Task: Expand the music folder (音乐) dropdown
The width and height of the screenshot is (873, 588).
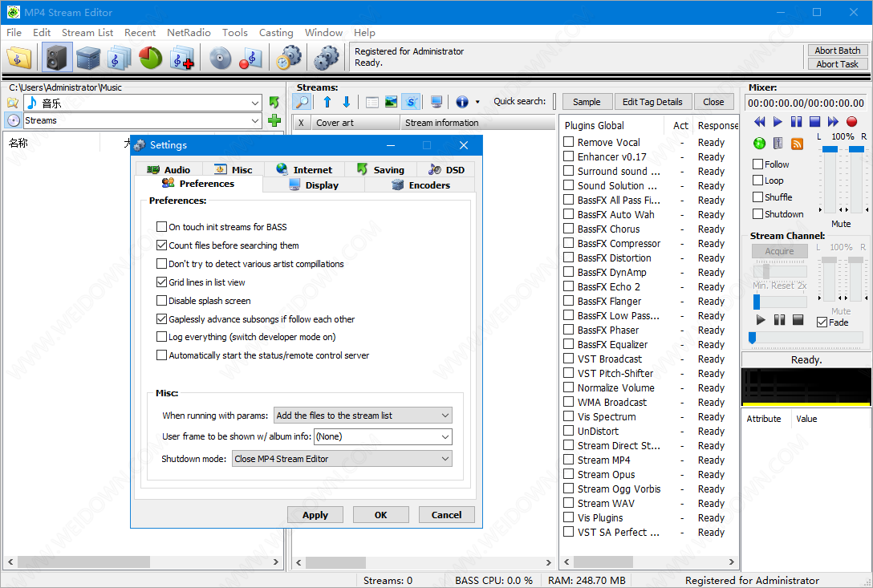Action: click(254, 103)
